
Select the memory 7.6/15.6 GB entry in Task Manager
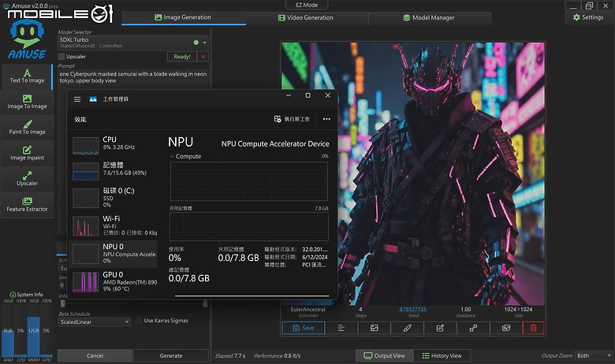114,169
